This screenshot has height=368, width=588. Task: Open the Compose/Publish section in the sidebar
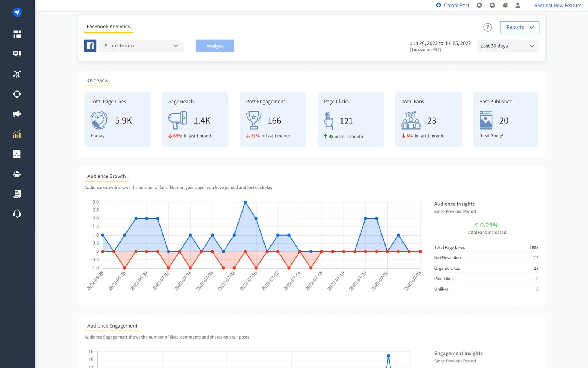pos(17,54)
